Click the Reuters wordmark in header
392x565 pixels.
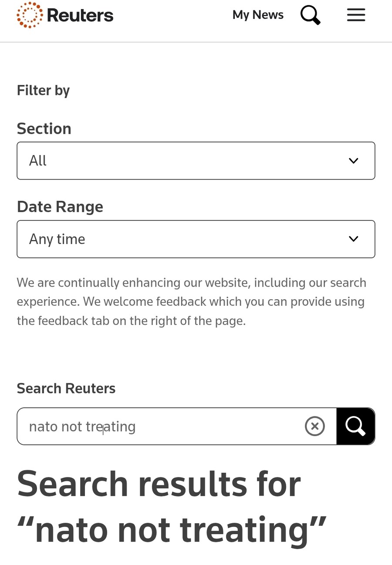(x=80, y=16)
